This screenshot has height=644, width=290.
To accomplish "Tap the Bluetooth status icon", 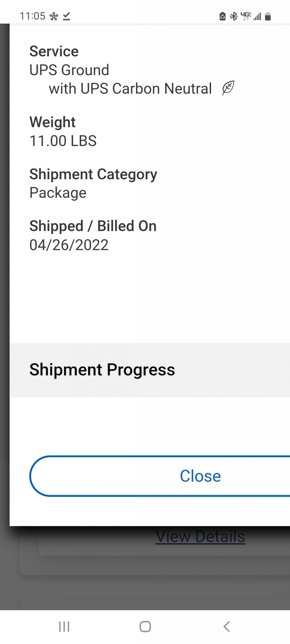I will [x=233, y=16].
